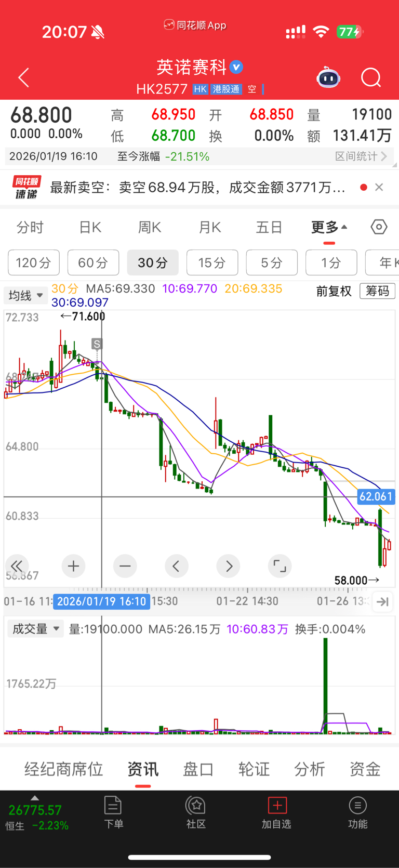
Task: Open the 资讯 tab
Action: [x=143, y=769]
